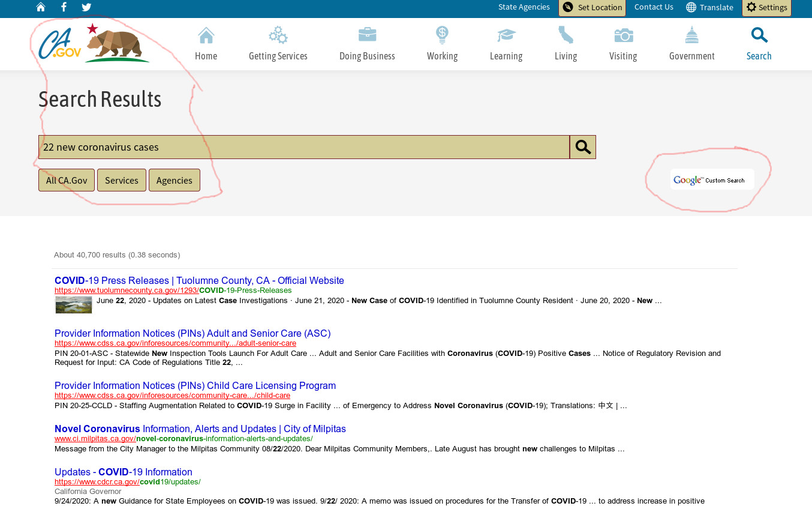Click the Translate globe icon

691,7
